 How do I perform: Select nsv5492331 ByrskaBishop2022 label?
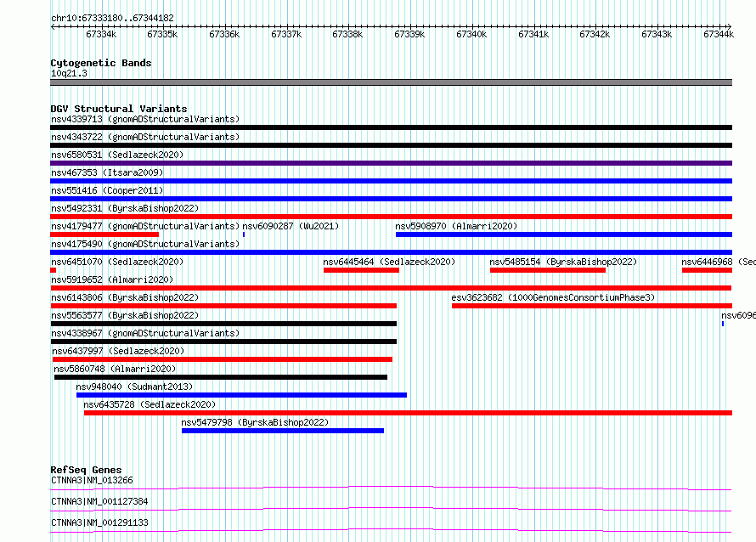pos(125,208)
